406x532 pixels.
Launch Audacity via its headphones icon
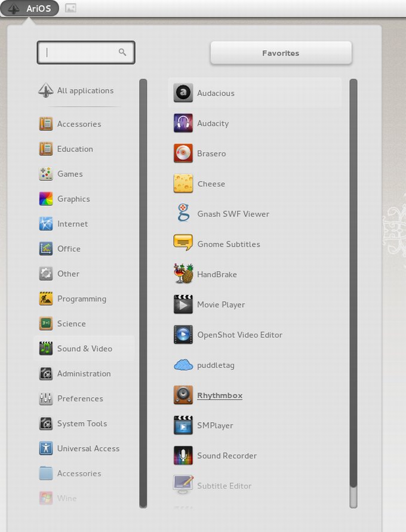[x=183, y=123]
